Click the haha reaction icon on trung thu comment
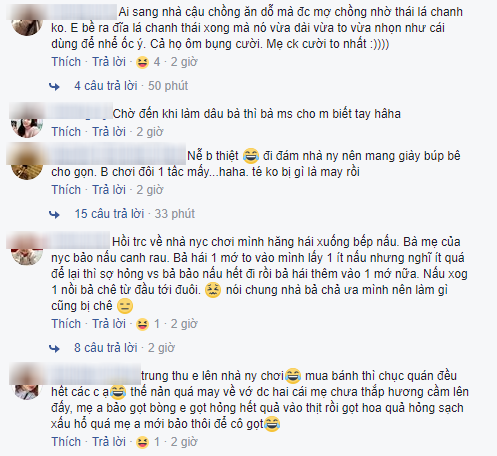The width and height of the screenshot is (497, 456). tap(142, 442)
